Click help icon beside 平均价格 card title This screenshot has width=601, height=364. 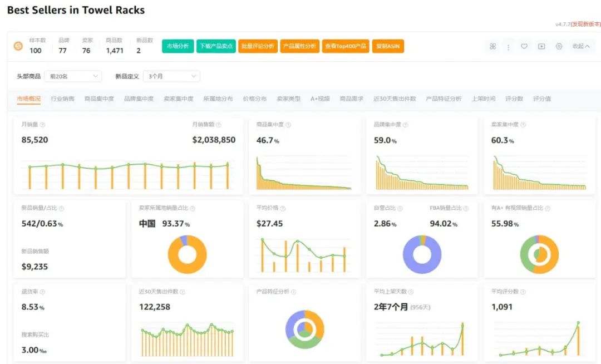coord(283,209)
